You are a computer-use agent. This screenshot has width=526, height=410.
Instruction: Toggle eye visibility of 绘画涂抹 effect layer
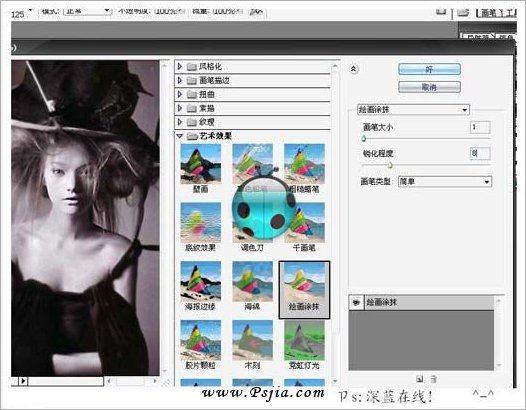(x=356, y=303)
